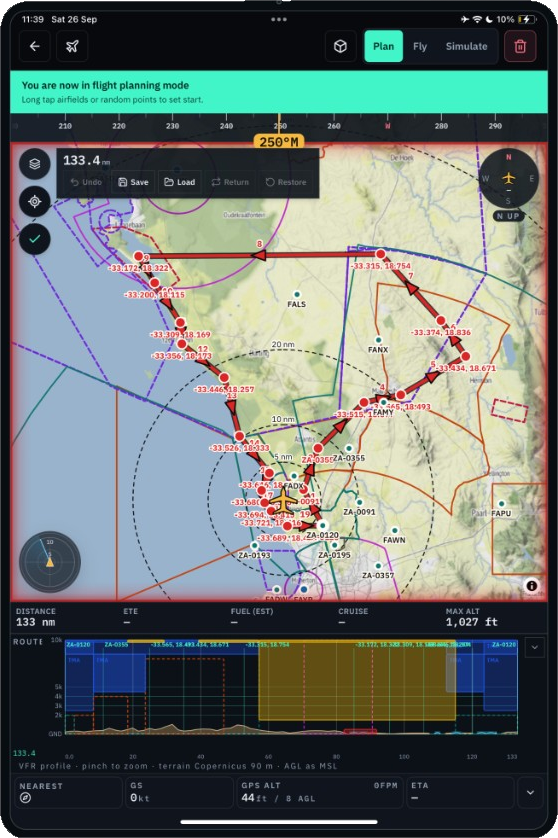The width and height of the screenshot is (558, 838).
Task: Switch to Simulate mode
Action: (x=466, y=46)
